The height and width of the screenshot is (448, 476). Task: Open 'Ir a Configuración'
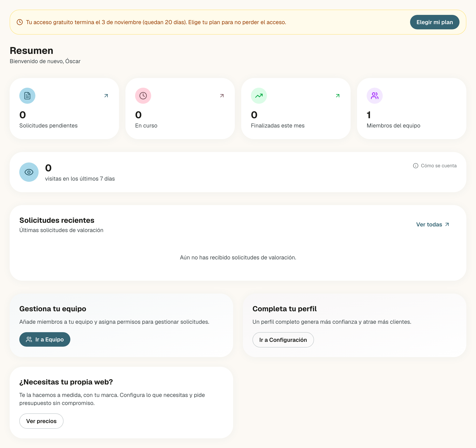283,340
